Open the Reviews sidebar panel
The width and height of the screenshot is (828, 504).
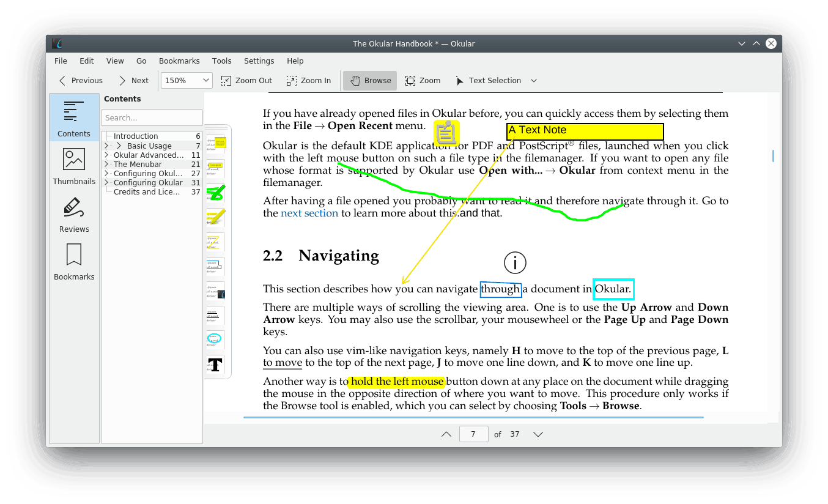[74, 215]
